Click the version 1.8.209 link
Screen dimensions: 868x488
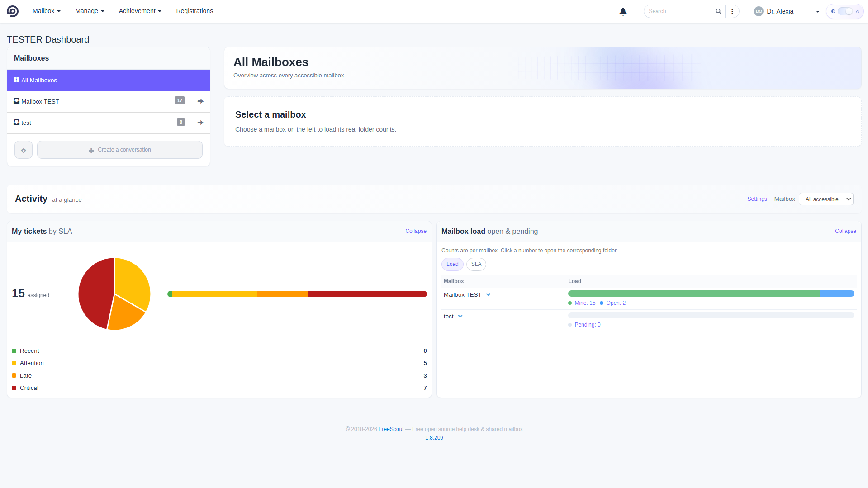click(x=434, y=438)
